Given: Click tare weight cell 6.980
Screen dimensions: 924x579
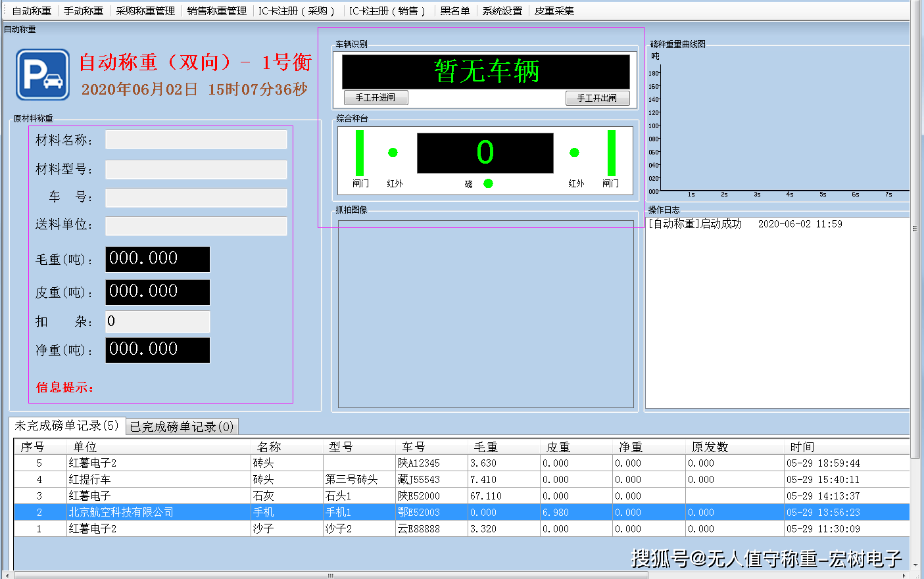Looking at the screenshot, I should tap(576, 512).
